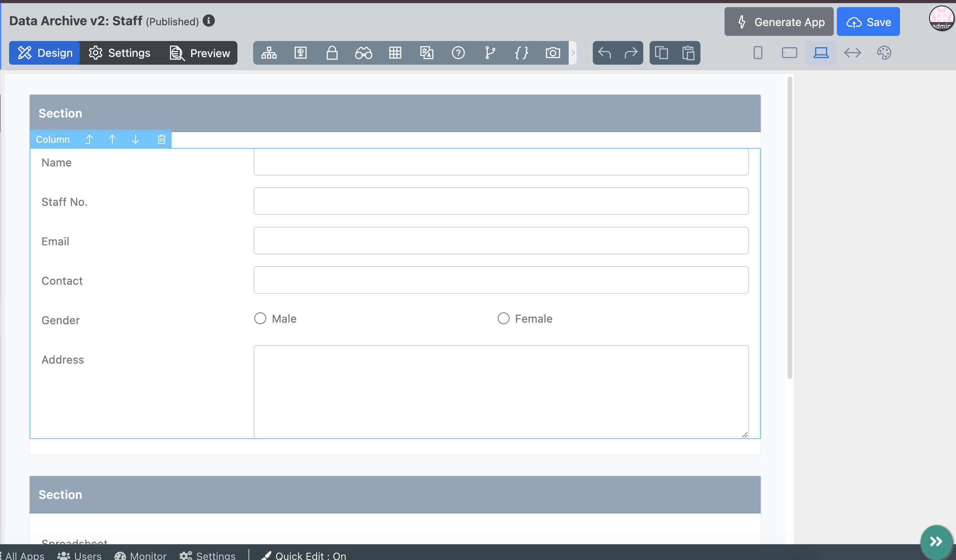Image resolution: width=956 pixels, height=560 pixels.
Task: Select the Female radio button
Action: 503,318
